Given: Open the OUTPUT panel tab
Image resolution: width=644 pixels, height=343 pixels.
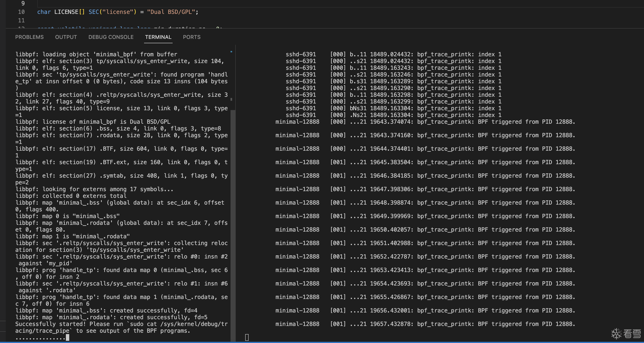Looking at the screenshot, I should (66, 37).
